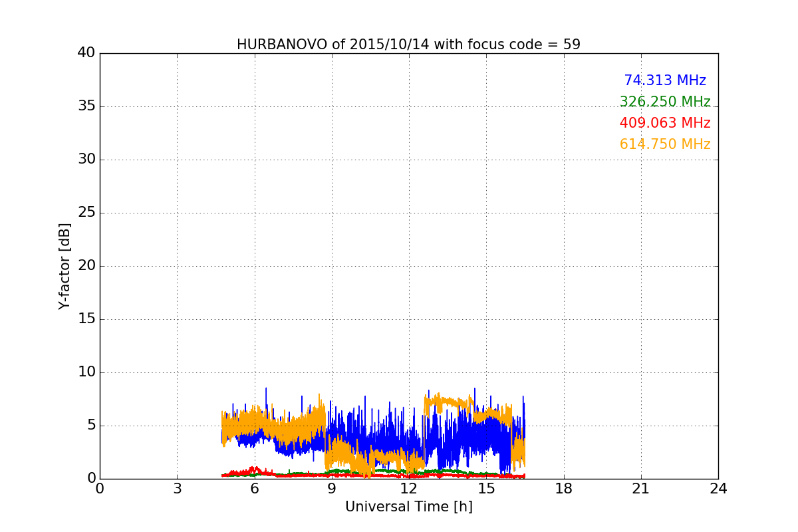Click y-axis tick label '40'
Viewport: 798px width, 532px height.
(86, 53)
